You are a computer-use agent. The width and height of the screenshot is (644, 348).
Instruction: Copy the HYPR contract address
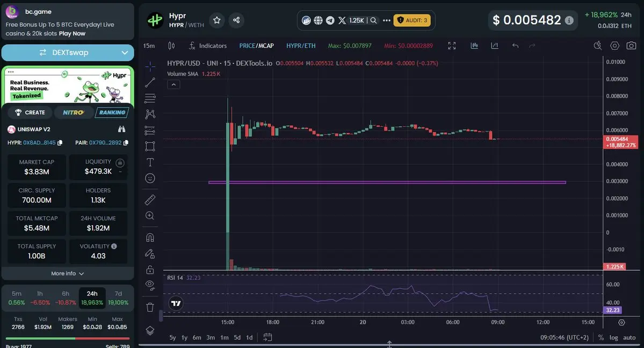click(x=60, y=143)
